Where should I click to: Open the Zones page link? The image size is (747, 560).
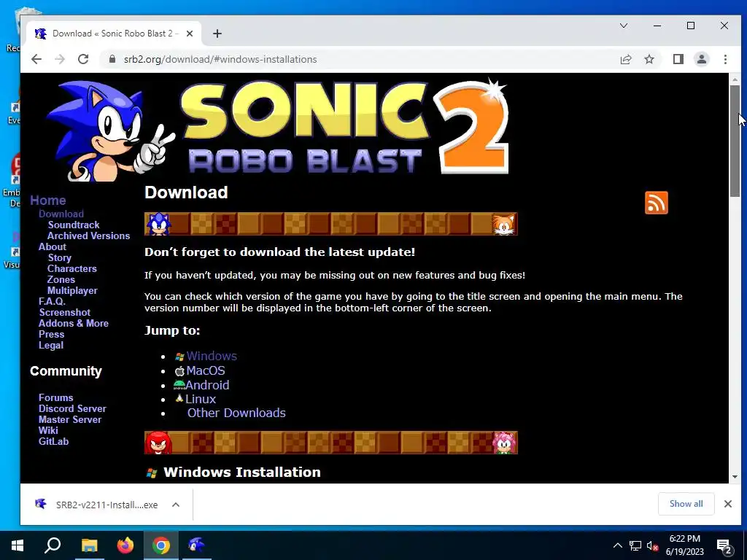[61, 279]
